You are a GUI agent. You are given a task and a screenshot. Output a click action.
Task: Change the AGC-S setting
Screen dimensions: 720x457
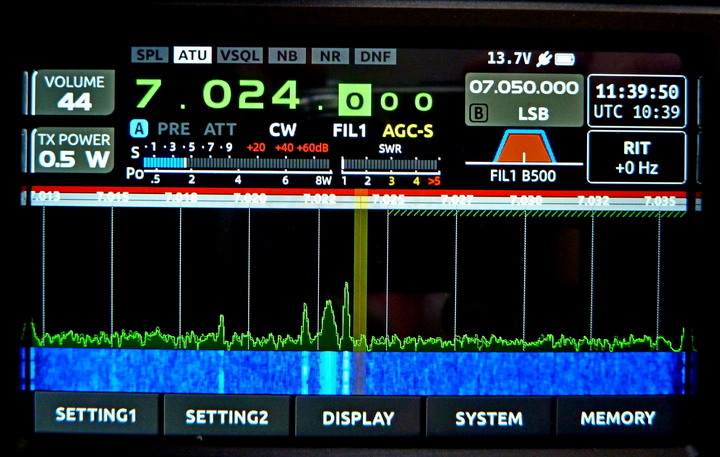tap(408, 131)
